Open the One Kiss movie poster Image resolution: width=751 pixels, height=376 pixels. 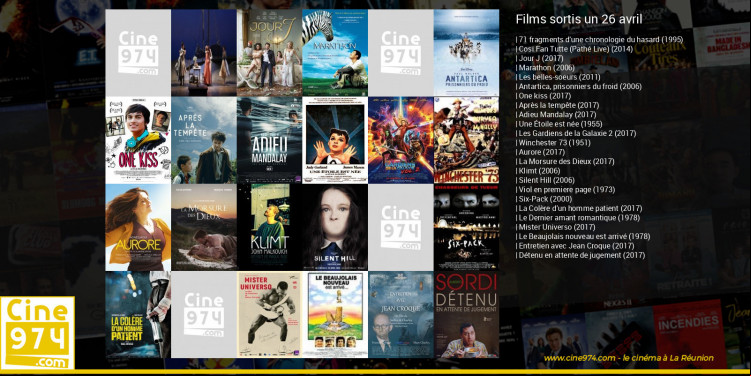click(x=138, y=140)
